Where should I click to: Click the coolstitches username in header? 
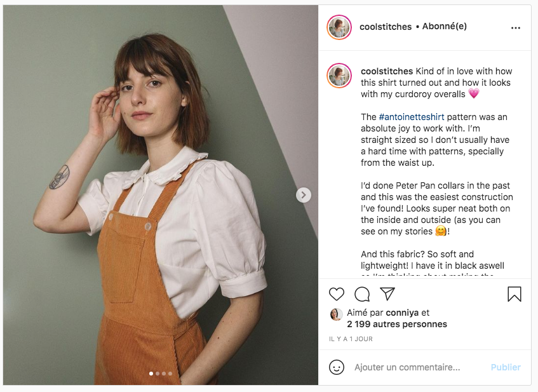(386, 27)
